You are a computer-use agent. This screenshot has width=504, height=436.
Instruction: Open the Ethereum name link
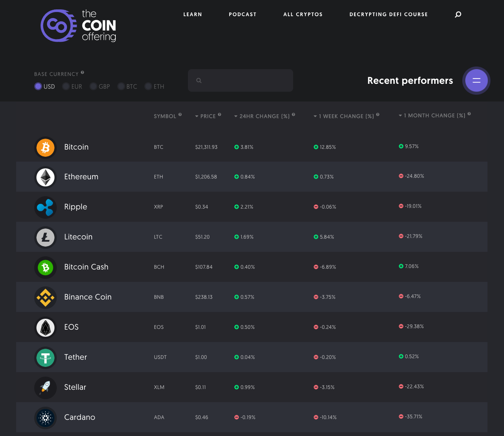click(81, 177)
